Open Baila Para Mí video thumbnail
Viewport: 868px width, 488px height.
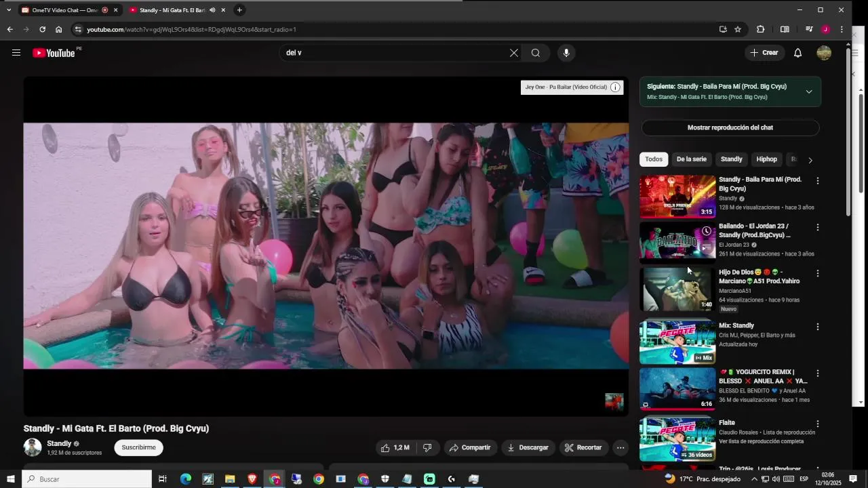point(677,197)
